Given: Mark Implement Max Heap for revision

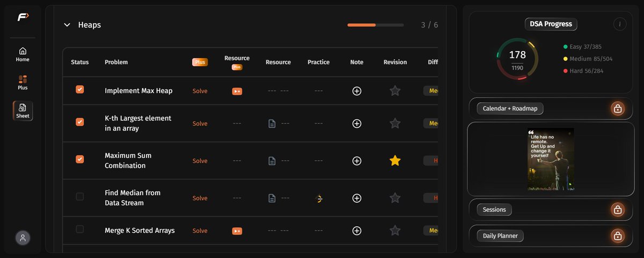Looking at the screenshot, I should pyautogui.click(x=395, y=91).
